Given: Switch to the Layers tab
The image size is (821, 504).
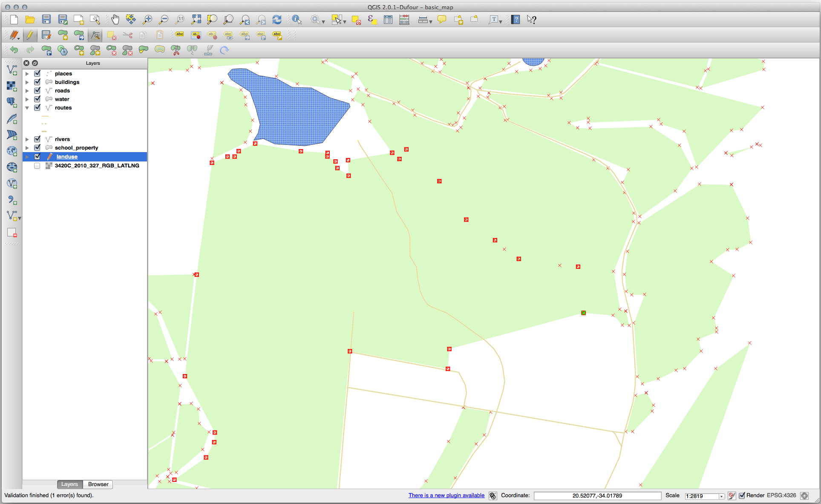Looking at the screenshot, I should [69, 484].
